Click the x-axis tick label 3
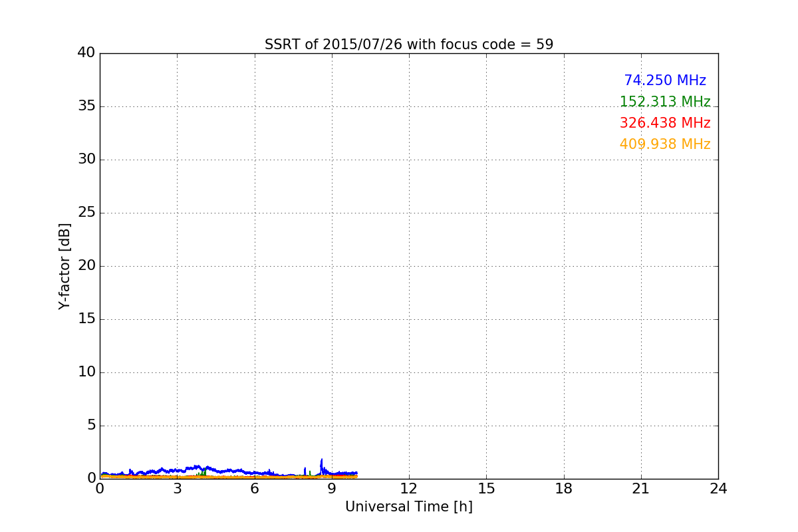 coord(178,489)
